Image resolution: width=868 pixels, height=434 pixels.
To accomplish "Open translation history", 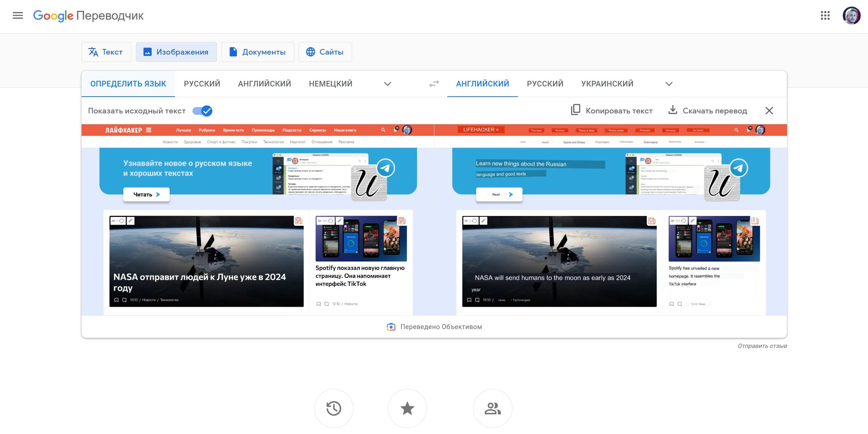I will pos(334,408).
